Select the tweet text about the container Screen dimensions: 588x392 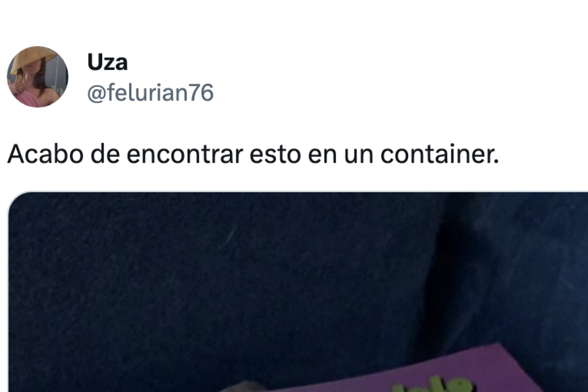pyautogui.click(x=253, y=154)
